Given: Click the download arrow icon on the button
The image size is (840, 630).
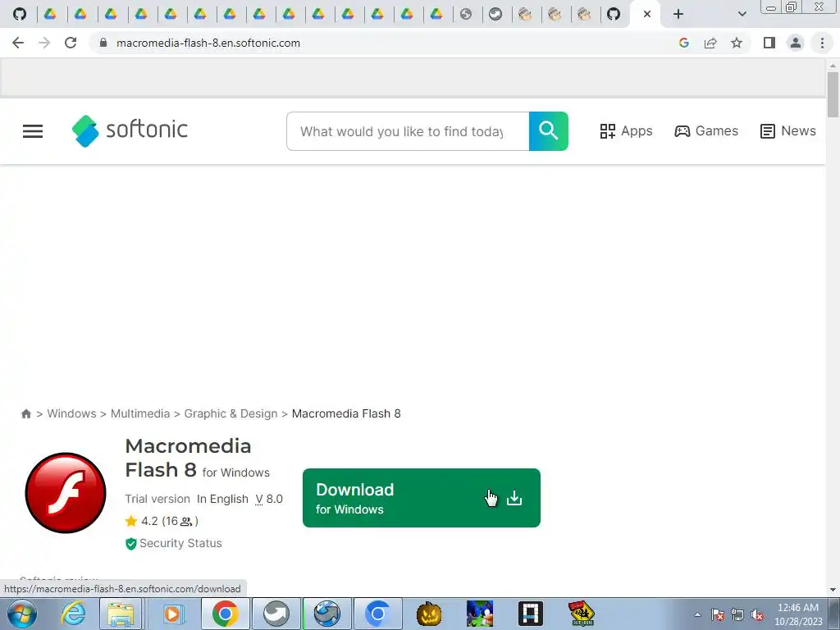Looking at the screenshot, I should click(x=514, y=498).
